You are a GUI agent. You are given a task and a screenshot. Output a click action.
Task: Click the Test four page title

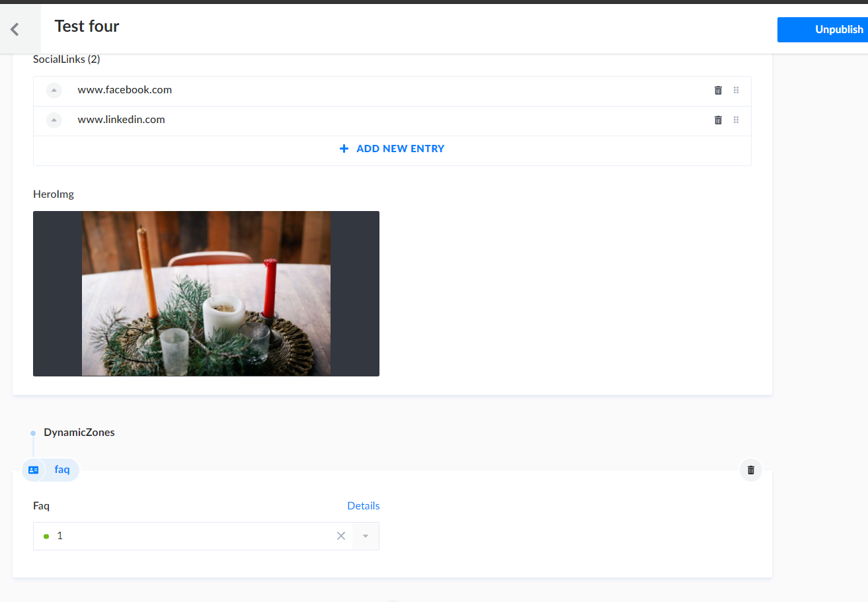[x=87, y=26]
